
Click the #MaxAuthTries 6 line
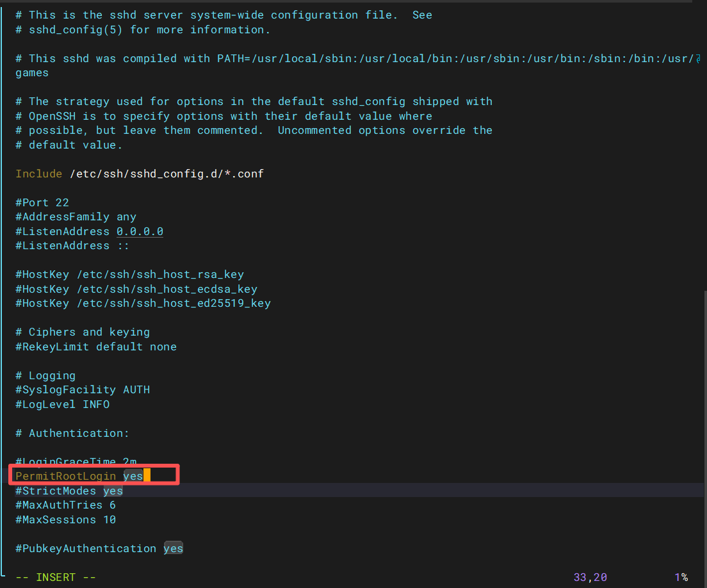click(65, 505)
